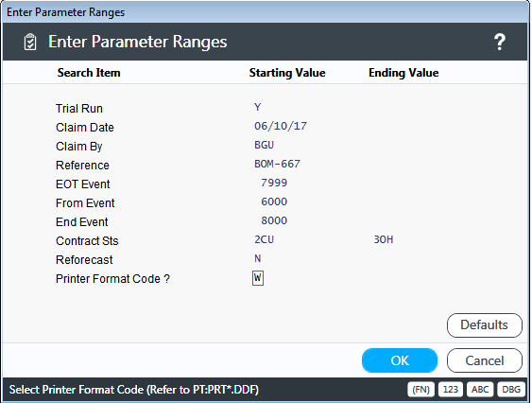Select the Claim Date field 06/10/17
The image size is (532, 403).
[x=281, y=126]
